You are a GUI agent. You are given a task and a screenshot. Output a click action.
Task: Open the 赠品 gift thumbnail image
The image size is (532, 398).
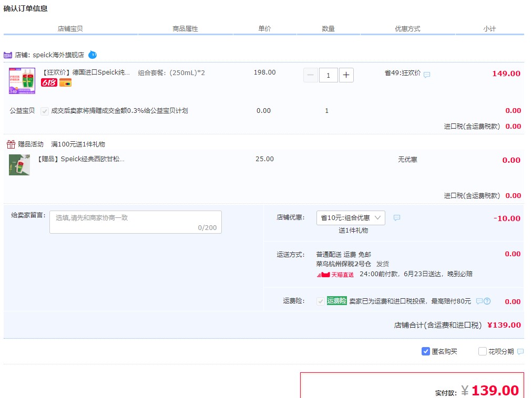[x=19, y=165]
